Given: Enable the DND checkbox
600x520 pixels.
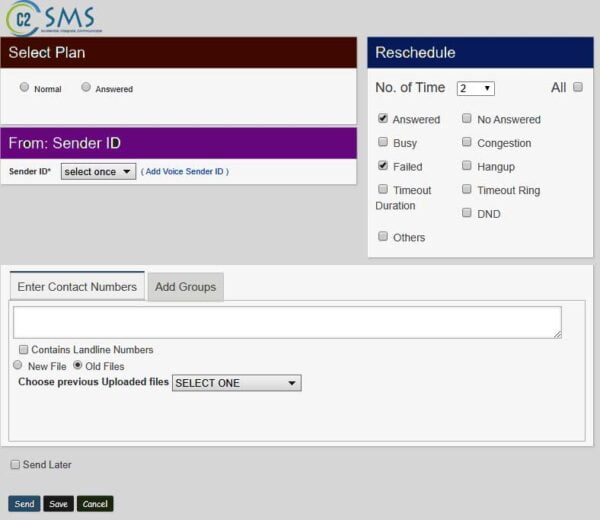Looking at the screenshot, I should point(467,213).
